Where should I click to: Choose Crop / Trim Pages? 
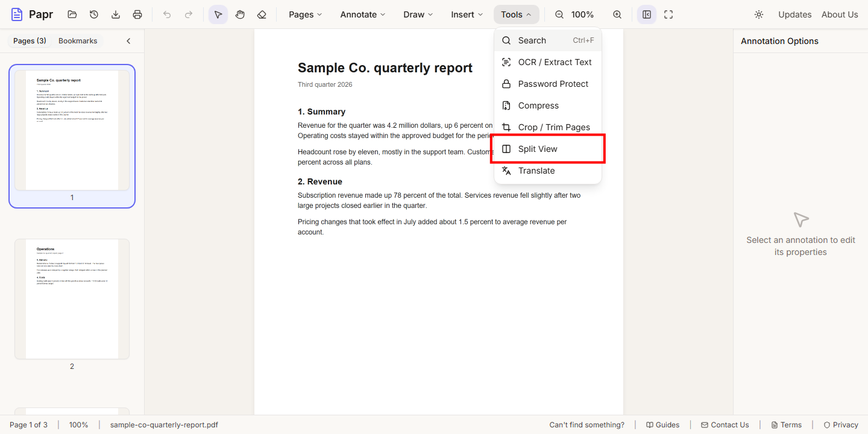tap(548, 127)
